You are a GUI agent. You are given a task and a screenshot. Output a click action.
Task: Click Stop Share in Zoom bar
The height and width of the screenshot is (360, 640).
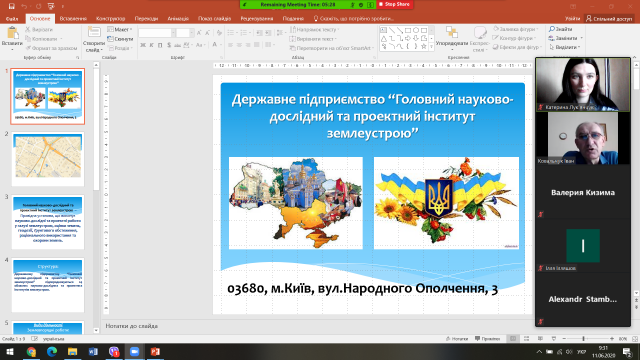pos(395,4)
